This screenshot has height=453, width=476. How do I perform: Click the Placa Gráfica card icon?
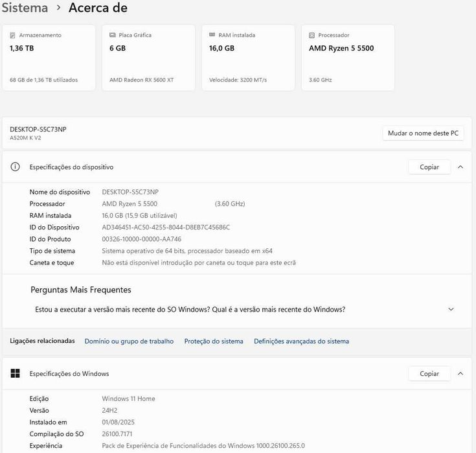click(113, 35)
